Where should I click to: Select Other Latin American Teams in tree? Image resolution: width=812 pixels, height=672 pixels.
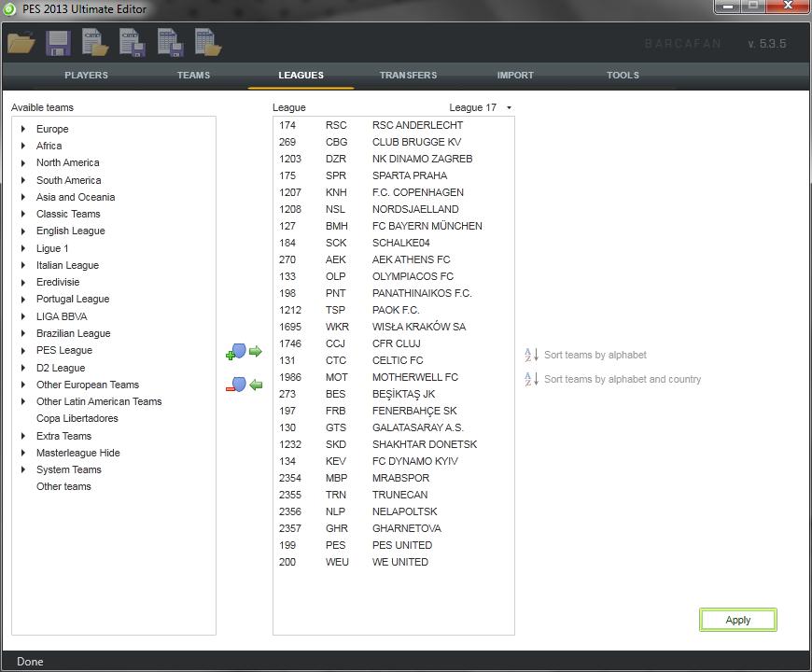coord(99,401)
